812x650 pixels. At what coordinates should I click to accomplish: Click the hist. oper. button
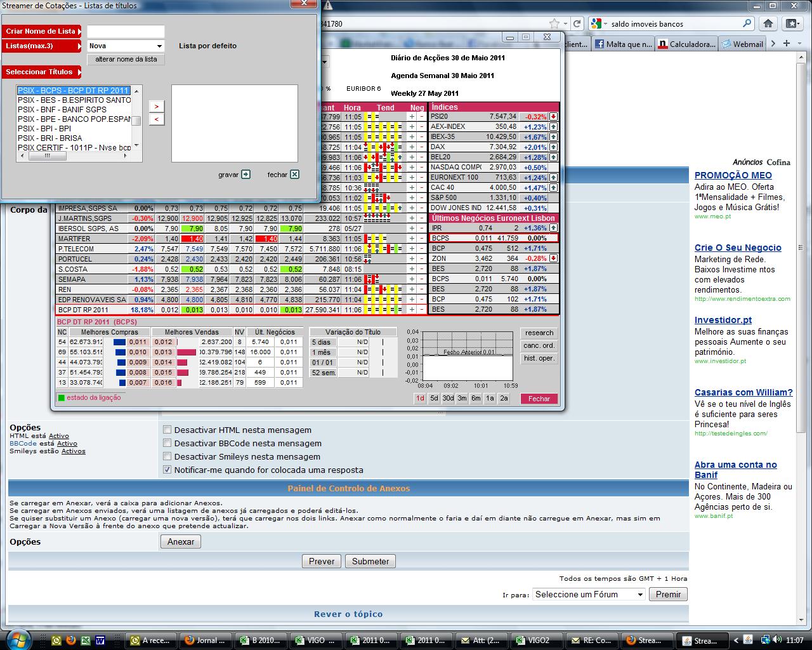pos(539,358)
